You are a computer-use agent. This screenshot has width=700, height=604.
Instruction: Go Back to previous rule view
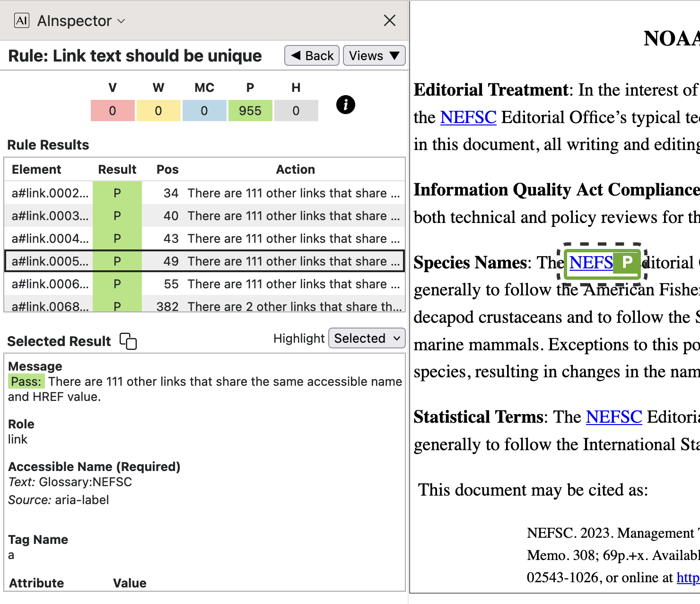312,56
